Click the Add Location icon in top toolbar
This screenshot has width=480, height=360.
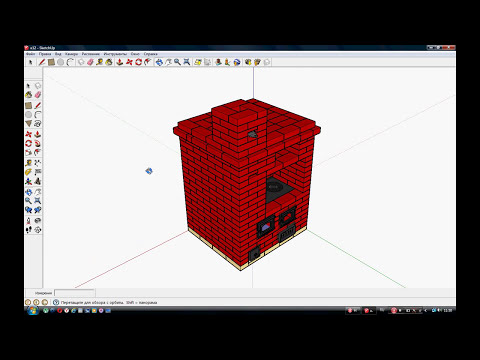point(198,62)
